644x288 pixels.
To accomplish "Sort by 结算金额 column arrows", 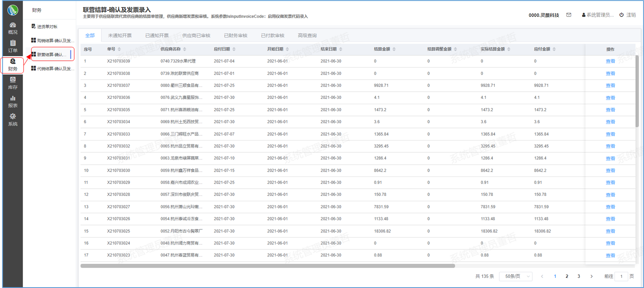I will (394, 49).
